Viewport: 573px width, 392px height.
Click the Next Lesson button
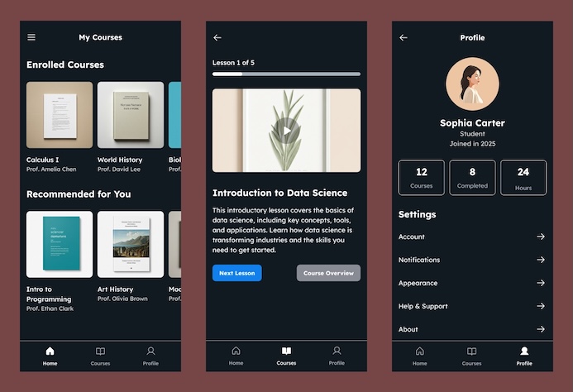pos(236,273)
